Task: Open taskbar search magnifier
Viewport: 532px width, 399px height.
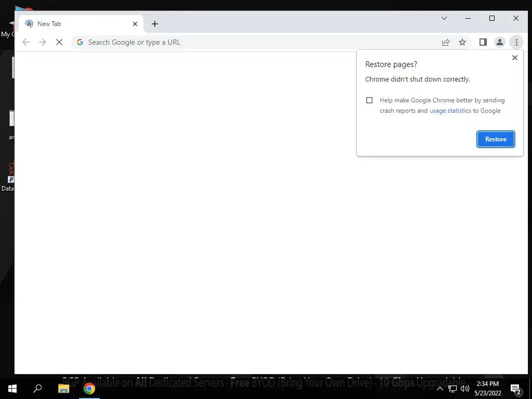Action: point(37,389)
